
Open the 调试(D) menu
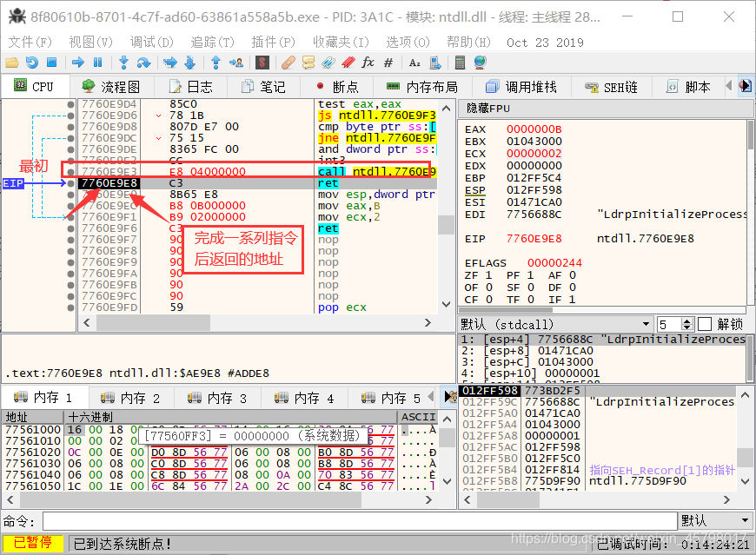[151, 43]
